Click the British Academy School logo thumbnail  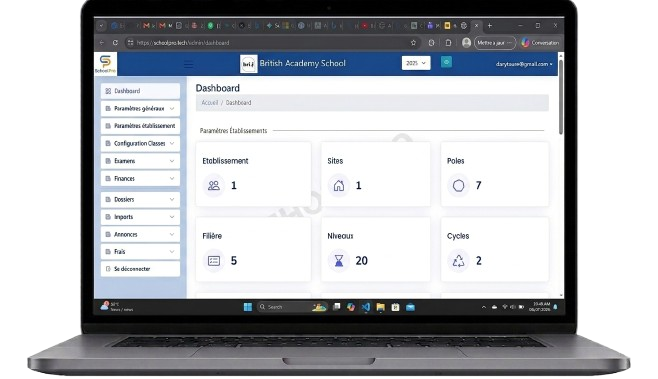pos(248,64)
